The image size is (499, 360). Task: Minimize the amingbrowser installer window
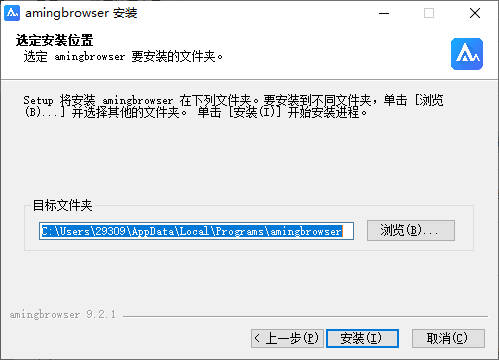(x=384, y=13)
